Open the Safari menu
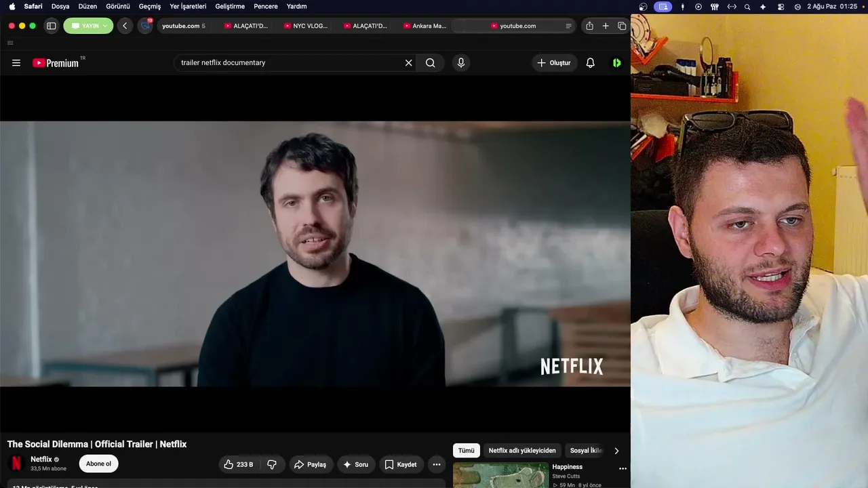 tap(33, 6)
